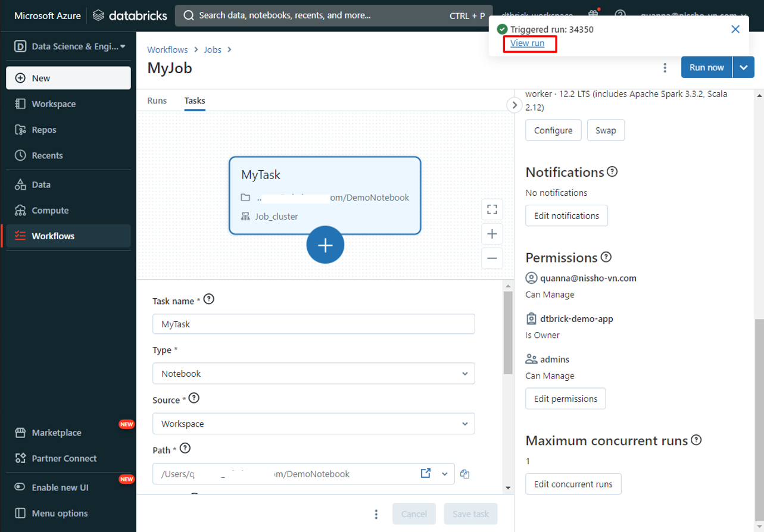The image size is (764, 532).
Task: Click the View run link
Action: (527, 43)
